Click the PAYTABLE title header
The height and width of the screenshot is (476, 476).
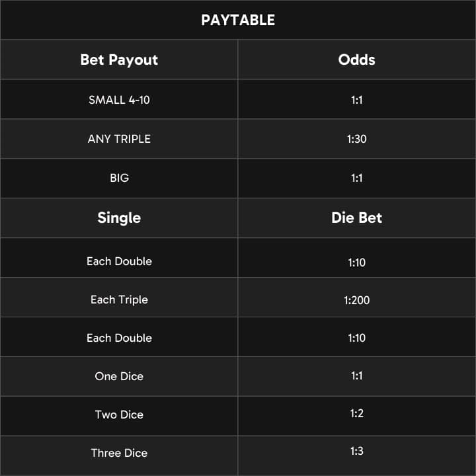(x=238, y=20)
